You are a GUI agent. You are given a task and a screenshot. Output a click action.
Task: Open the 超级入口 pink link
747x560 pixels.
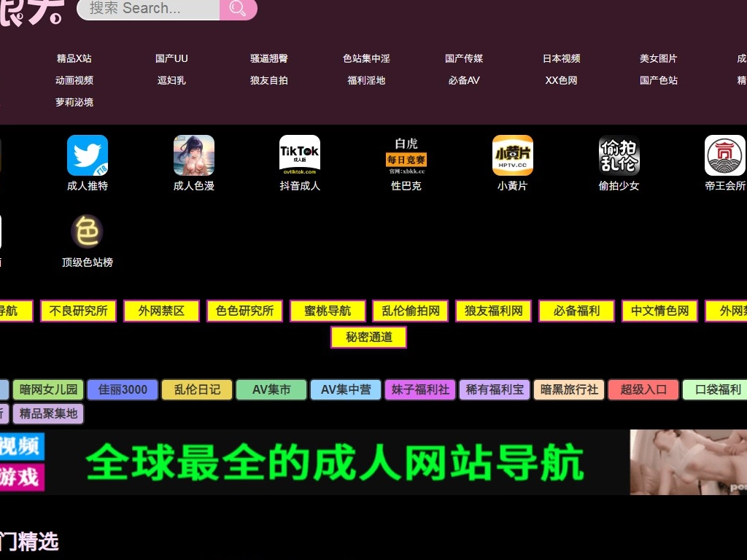[643, 389]
